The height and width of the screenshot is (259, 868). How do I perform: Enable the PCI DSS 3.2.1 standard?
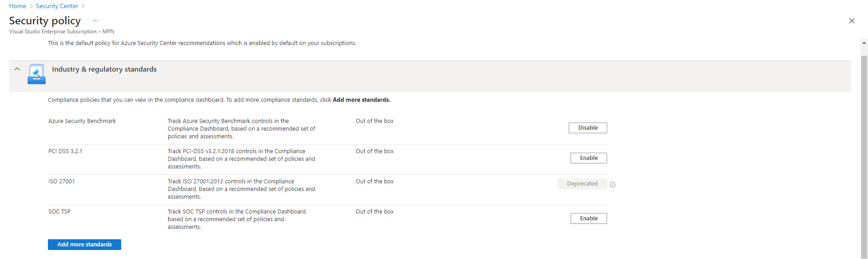tap(589, 158)
